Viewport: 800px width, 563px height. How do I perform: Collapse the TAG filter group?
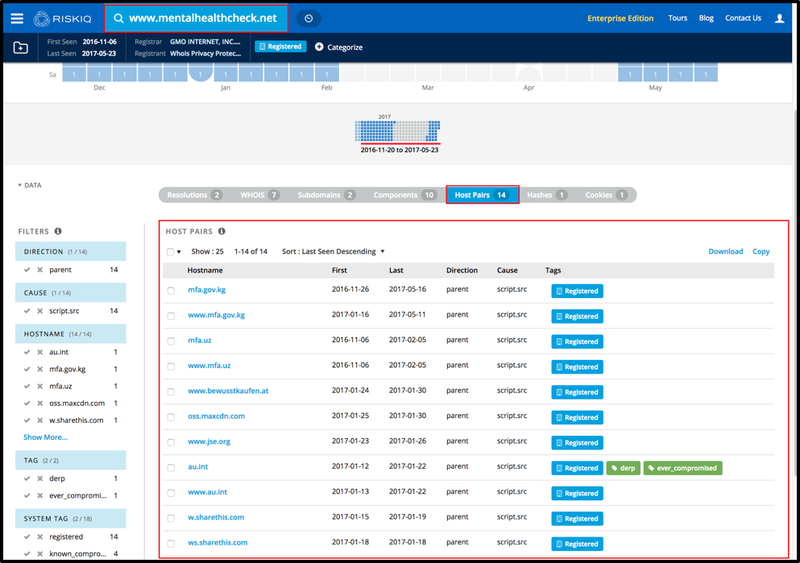pos(70,460)
